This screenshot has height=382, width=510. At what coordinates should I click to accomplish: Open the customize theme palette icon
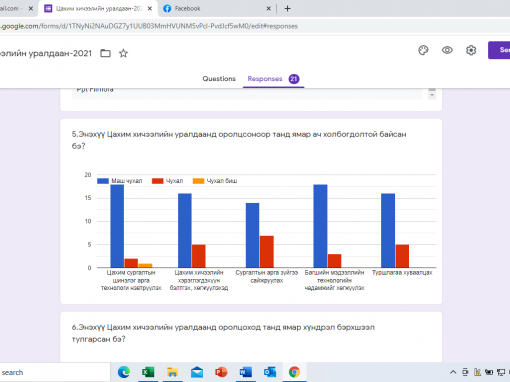pos(423,50)
